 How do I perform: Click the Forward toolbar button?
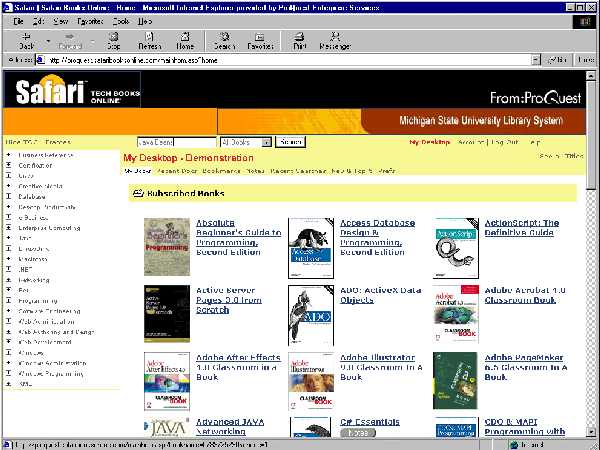[x=70, y=41]
